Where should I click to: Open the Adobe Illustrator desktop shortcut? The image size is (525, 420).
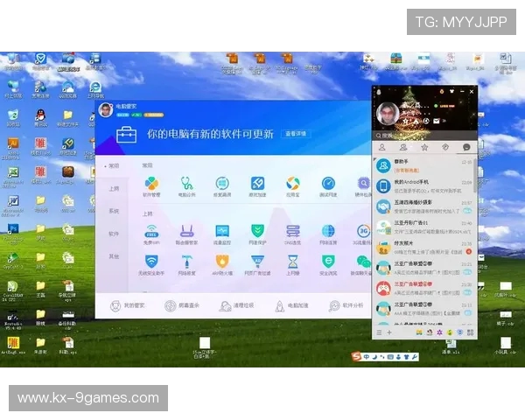click(x=13, y=147)
